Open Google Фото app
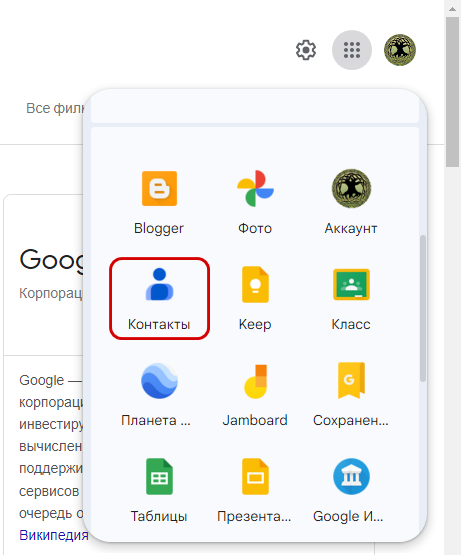The image size is (461, 555). point(255,202)
